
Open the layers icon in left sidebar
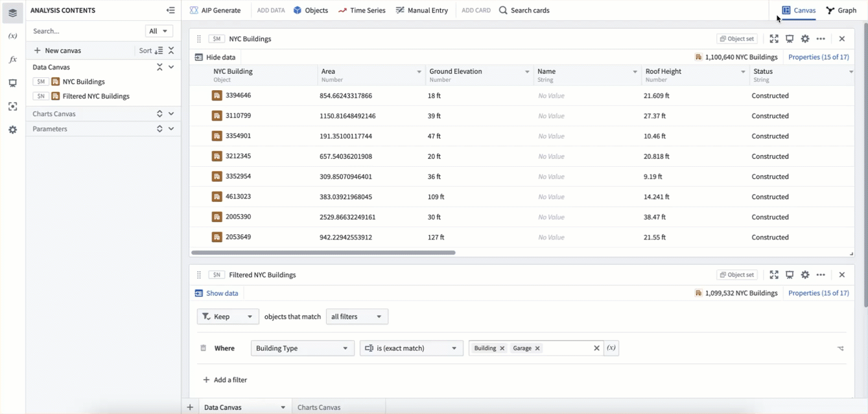(12, 12)
